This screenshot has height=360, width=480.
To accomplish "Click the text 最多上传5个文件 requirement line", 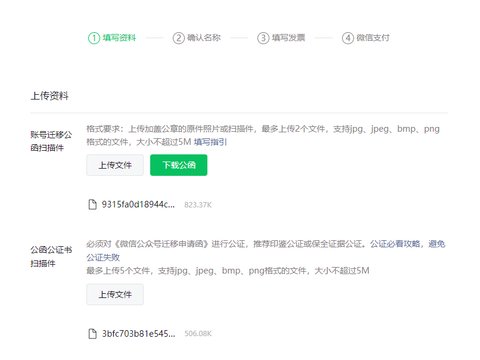I will pos(228,270).
